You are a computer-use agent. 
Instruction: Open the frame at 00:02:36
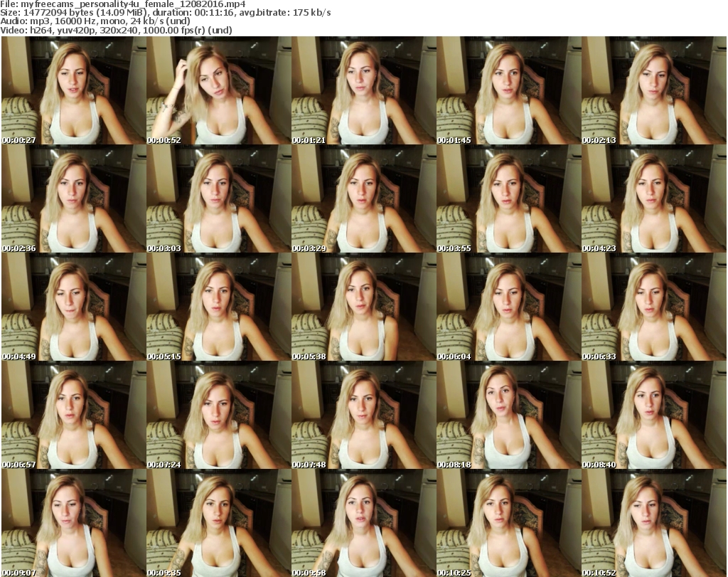[x=73, y=198]
